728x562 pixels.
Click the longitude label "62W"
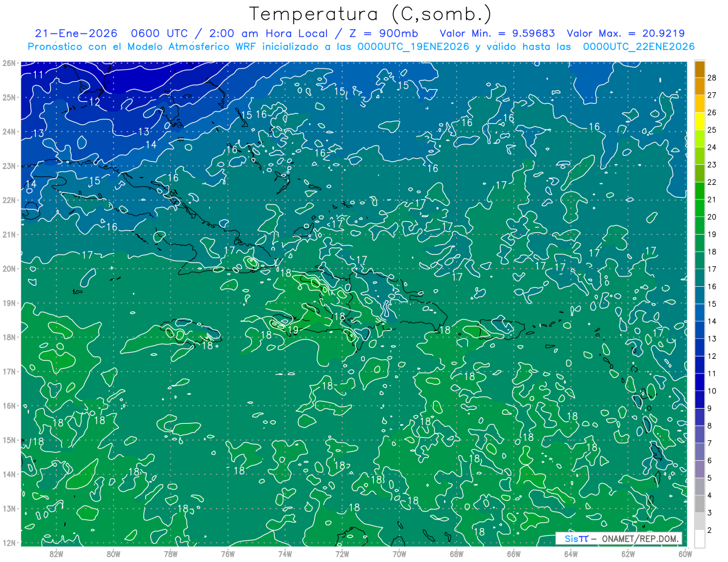628,554
